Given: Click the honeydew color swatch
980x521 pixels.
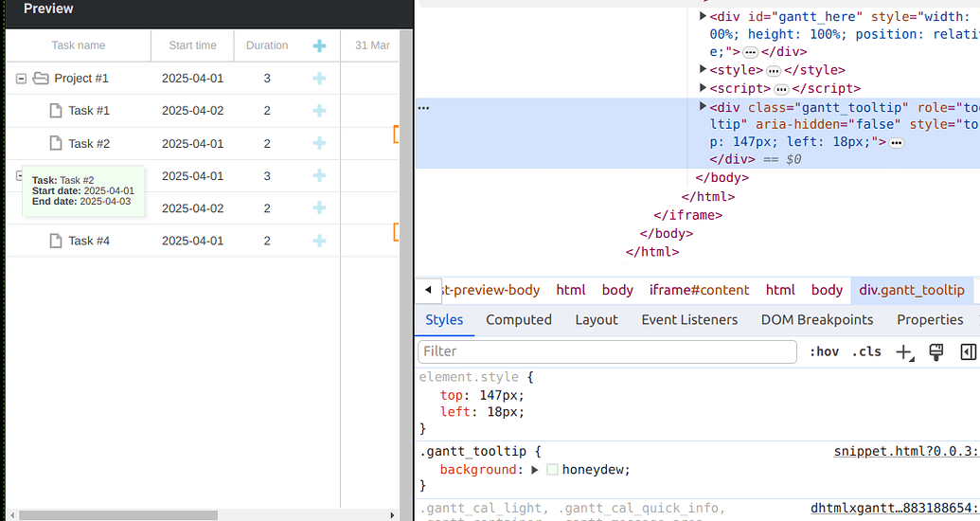Looking at the screenshot, I should click(552, 470).
